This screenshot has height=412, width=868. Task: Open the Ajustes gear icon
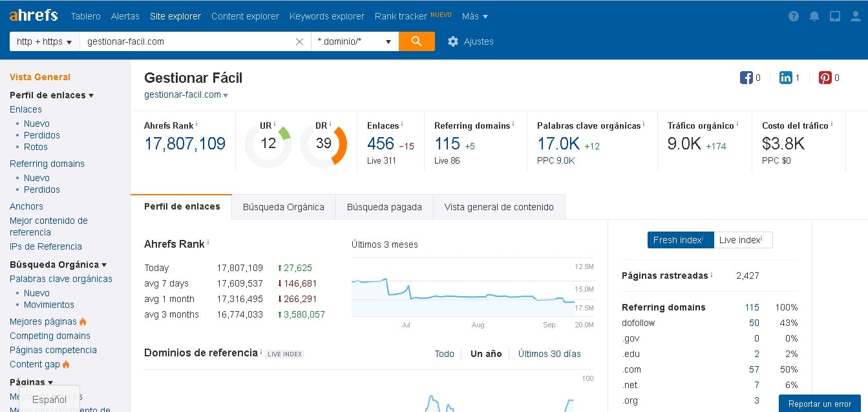pos(453,41)
